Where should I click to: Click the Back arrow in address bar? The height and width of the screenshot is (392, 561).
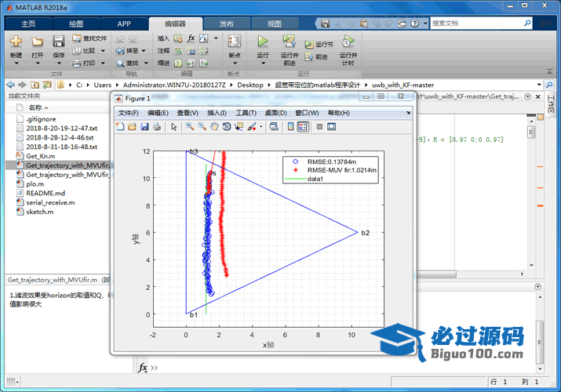11,85
